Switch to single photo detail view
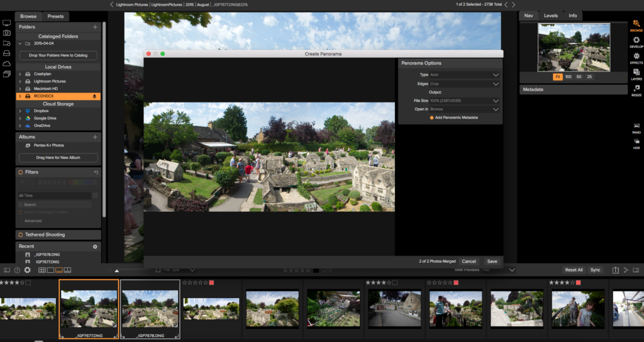 [50, 270]
